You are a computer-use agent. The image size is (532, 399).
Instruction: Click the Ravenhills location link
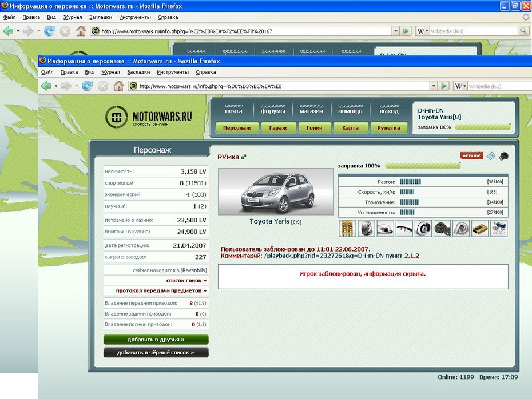coord(194,270)
